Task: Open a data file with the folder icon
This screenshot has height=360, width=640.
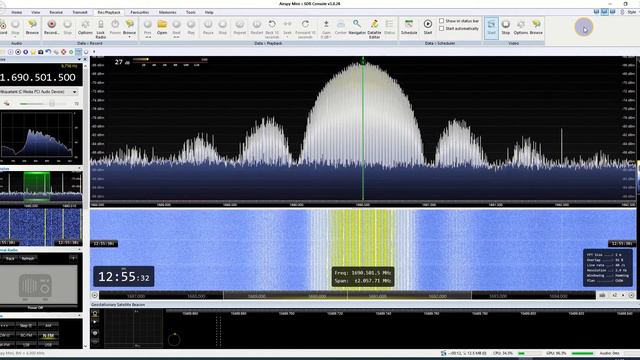Action: 162,27
